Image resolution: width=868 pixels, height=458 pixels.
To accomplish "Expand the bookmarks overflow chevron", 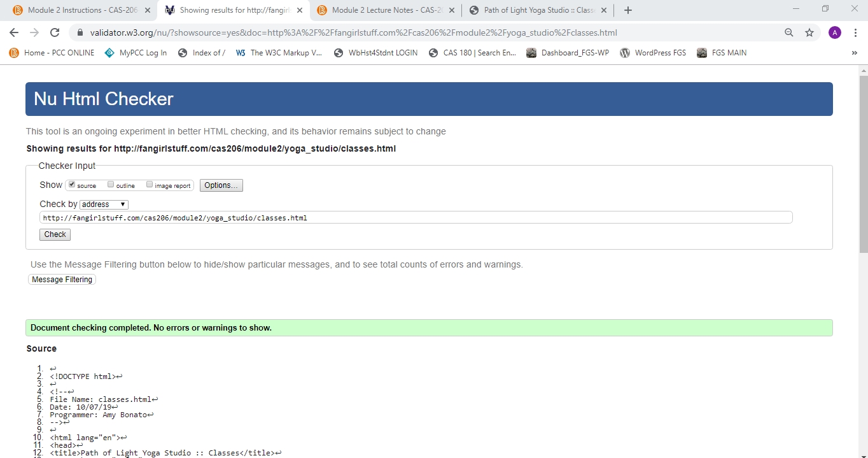I will coord(854,53).
